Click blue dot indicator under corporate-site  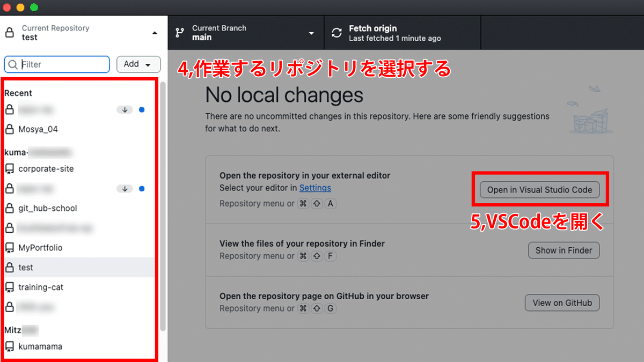(142, 189)
